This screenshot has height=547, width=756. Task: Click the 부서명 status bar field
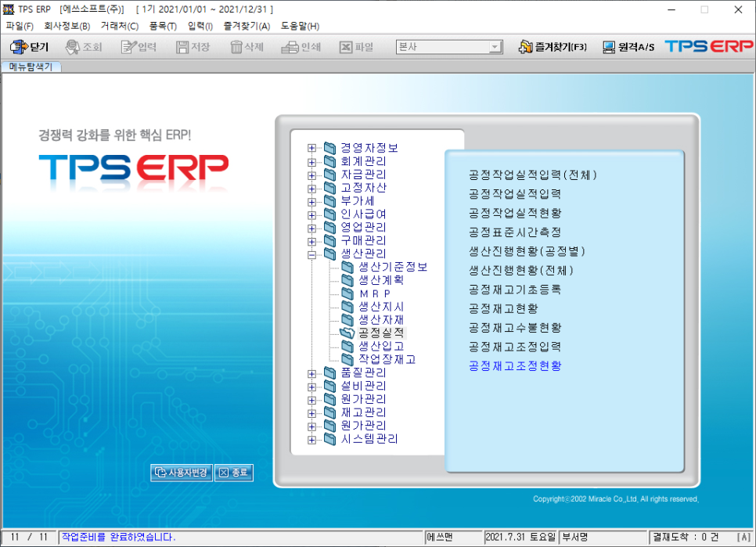coord(602,537)
